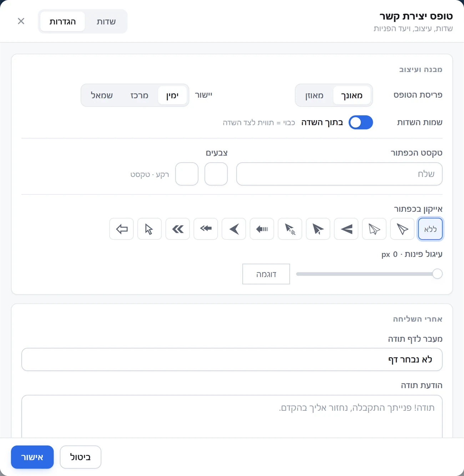
Task: Confirm with the אישור button
Action: coord(32,457)
